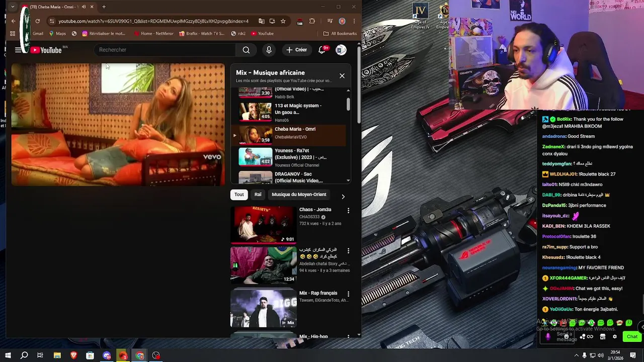Mute the Cheba Maria tab audio icon
The height and width of the screenshot is (362, 644).
(84, 7)
